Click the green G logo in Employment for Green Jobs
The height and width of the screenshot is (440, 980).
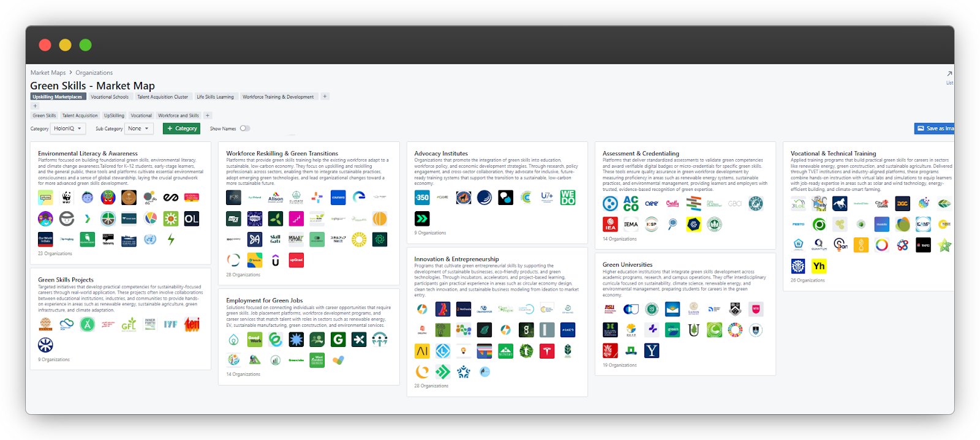coord(338,339)
